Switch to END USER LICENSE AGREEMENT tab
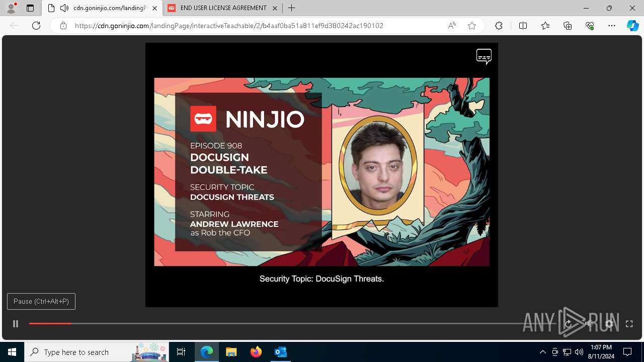 coord(223,8)
